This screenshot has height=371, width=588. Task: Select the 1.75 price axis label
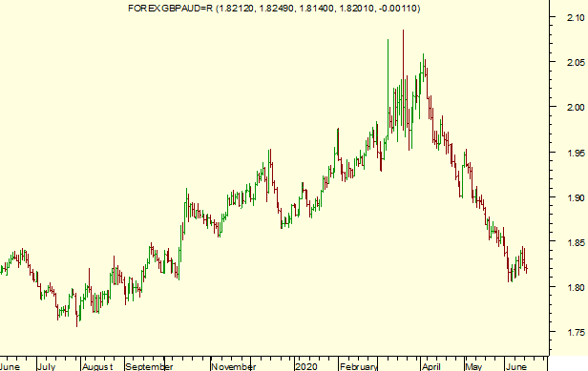(x=576, y=333)
